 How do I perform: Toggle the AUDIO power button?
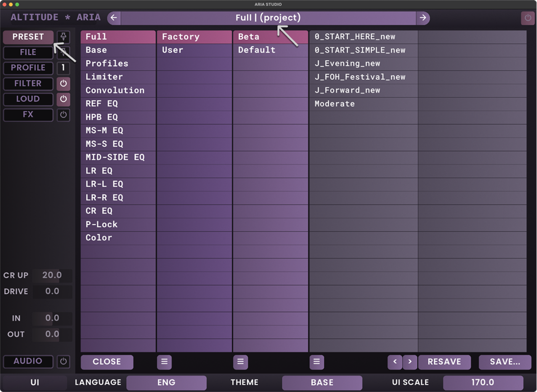[63, 362]
